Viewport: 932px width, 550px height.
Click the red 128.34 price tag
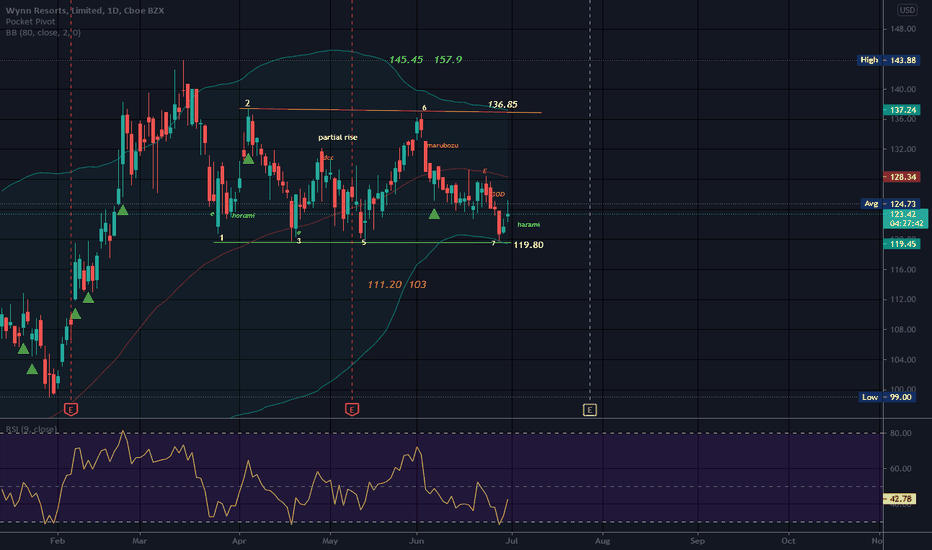point(902,177)
